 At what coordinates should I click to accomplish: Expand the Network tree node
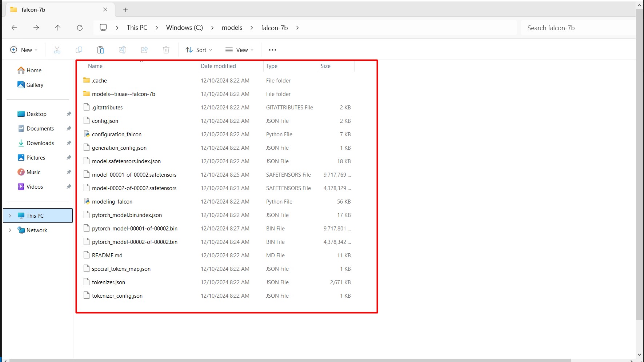pyautogui.click(x=10, y=230)
